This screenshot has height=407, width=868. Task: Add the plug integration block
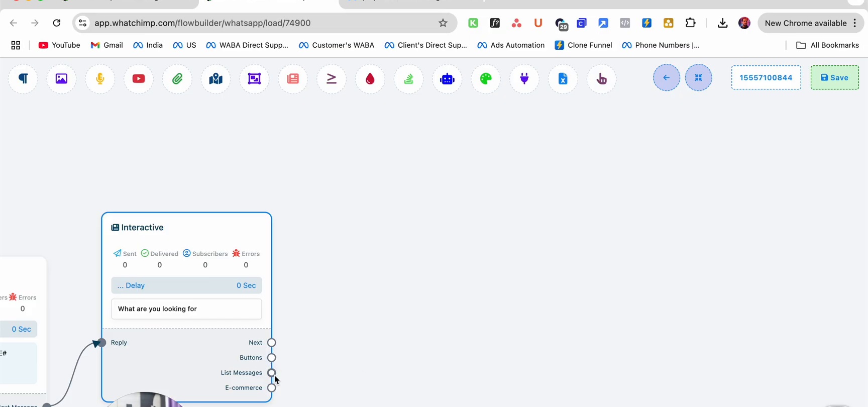point(524,79)
